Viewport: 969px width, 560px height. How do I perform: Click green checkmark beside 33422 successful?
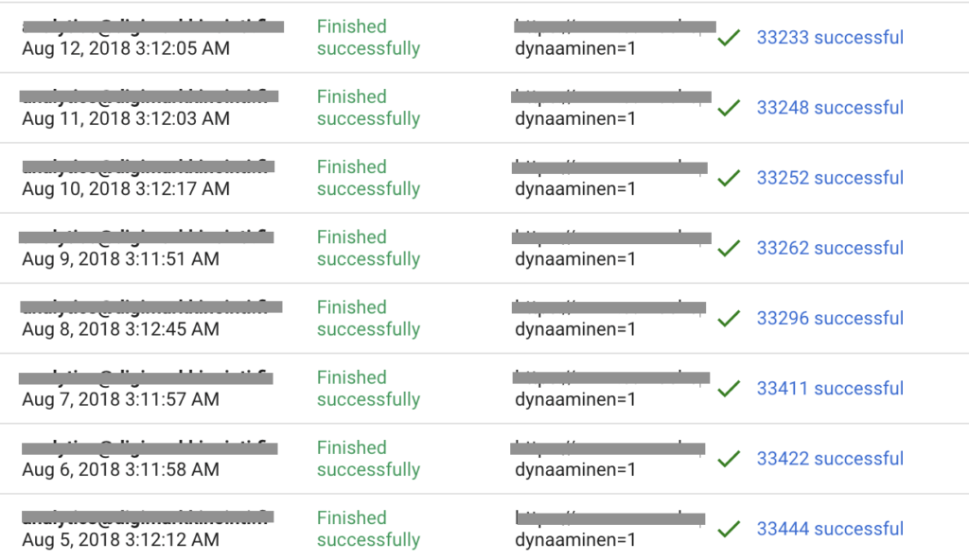[x=730, y=459]
